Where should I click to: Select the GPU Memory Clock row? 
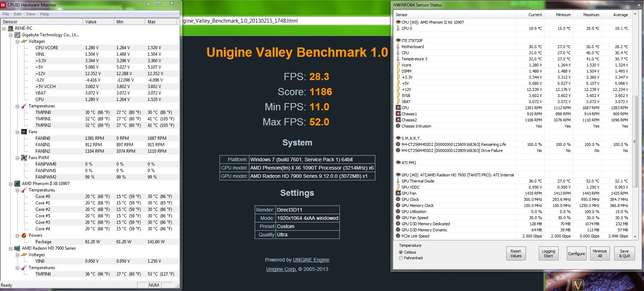click(512, 205)
